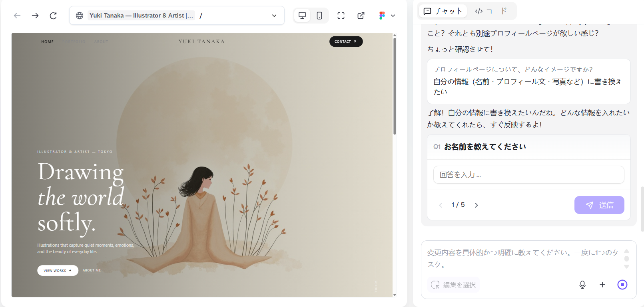Image resolution: width=644 pixels, height=307 pixels.
Task: Click the preview vertical scrollbar thumb
Action: [x=395, y=86]
